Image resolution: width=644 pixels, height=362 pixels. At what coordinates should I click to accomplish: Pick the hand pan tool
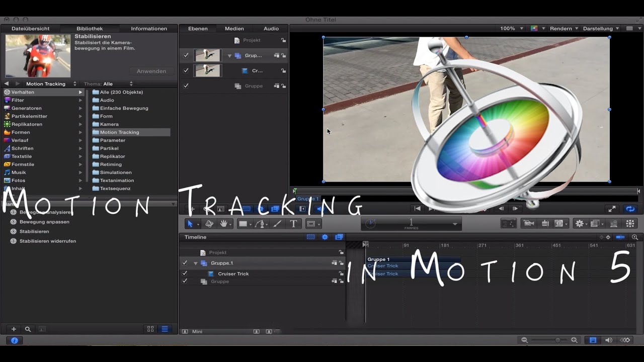tap(224, 224)
